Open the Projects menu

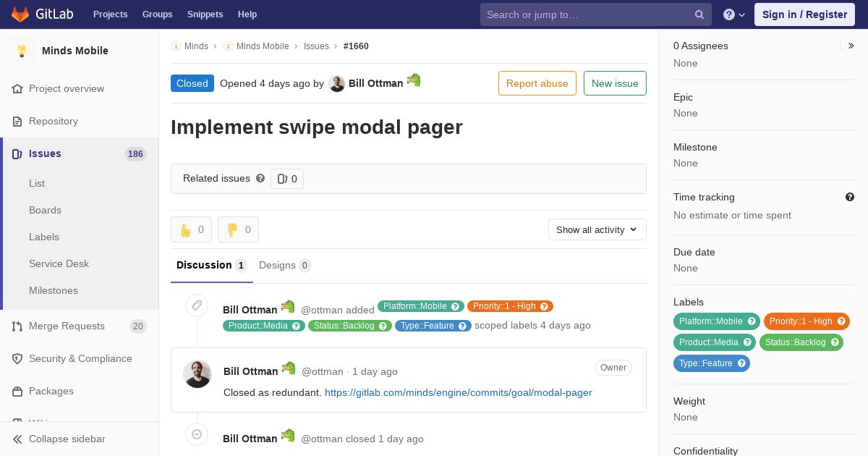click(111, 14)
